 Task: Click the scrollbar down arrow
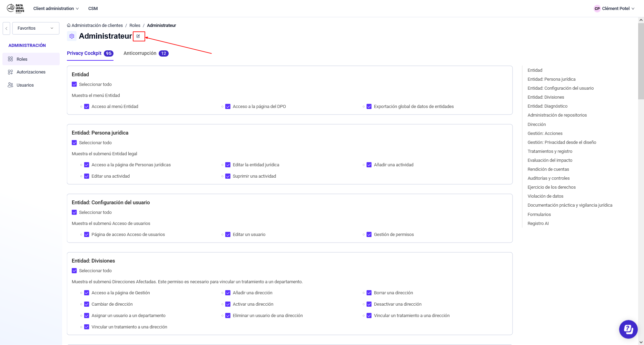point(641,342)
